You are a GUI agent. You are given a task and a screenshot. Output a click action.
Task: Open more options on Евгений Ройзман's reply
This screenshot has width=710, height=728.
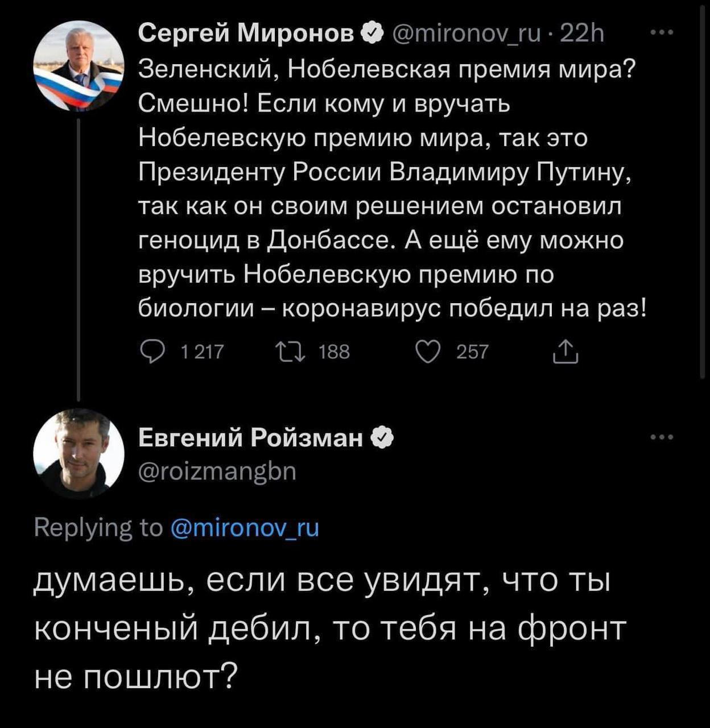(x=662, y=437)
